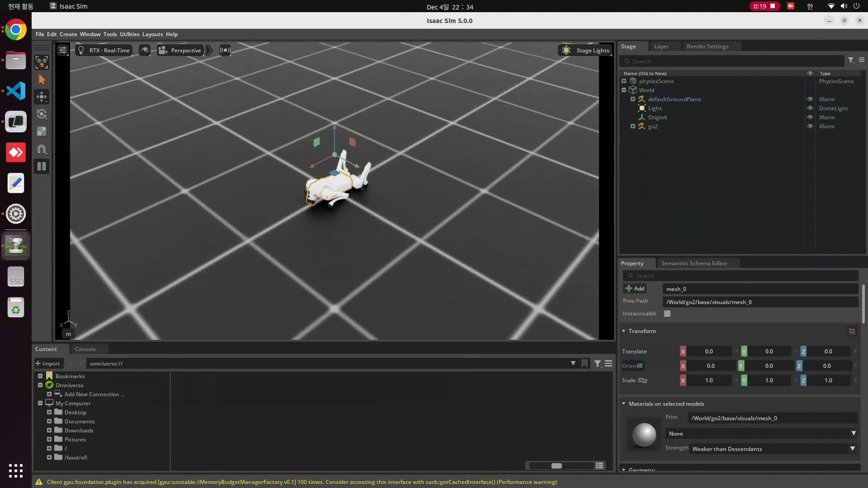Open the Utilities menu
868x488 pixels.
point(129,34)
